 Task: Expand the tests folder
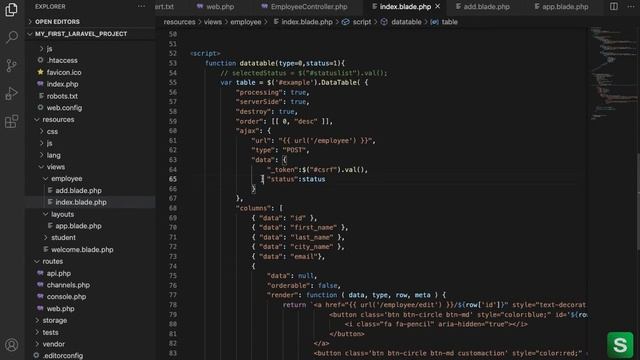pyautogui.click(x=37, y=332)
